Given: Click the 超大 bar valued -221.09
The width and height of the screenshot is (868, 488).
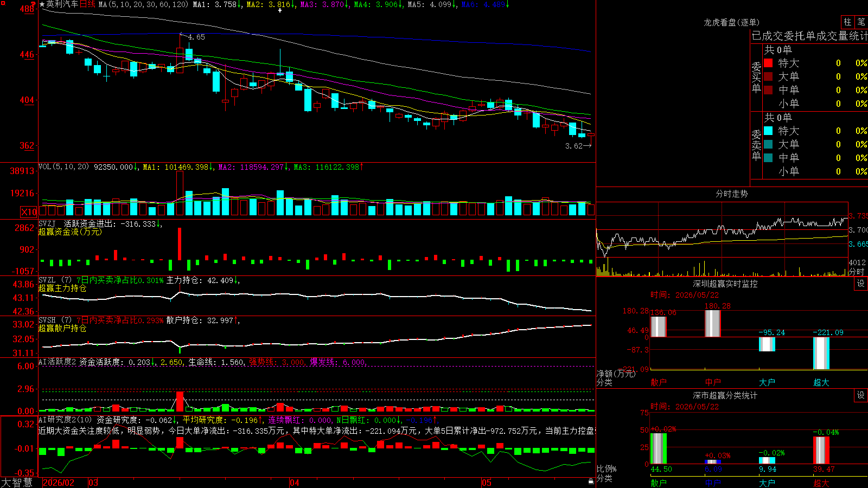Looking at the screenshot, I should pyautogui.click(x=821, y=354).
